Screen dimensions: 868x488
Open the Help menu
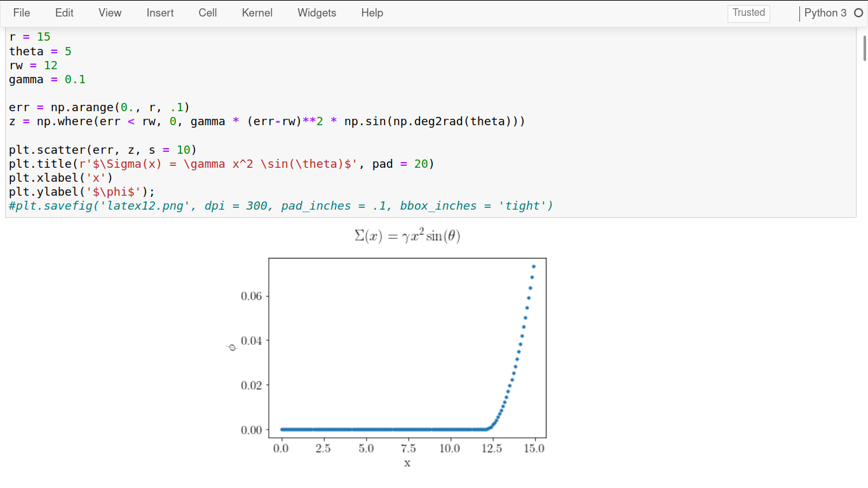pos(372,13)
